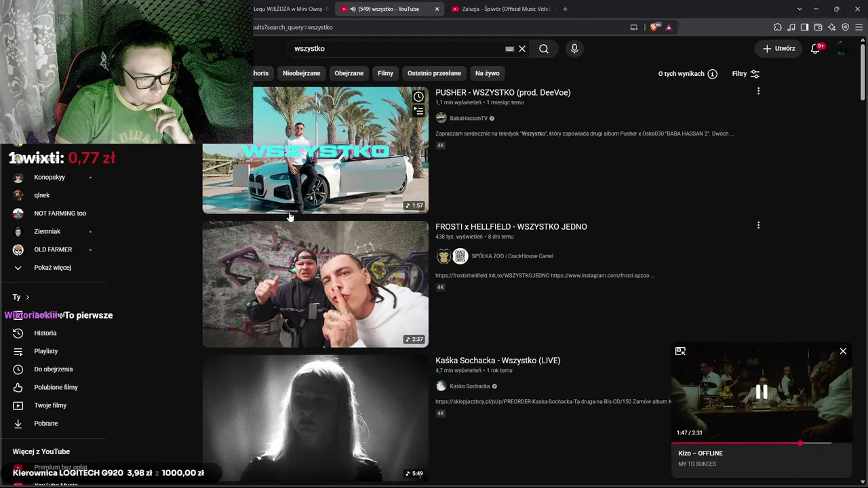Viewport: 868px width, 488px height.
Task: Select the Na żywo filter chip
Action: tap(488, 73)
